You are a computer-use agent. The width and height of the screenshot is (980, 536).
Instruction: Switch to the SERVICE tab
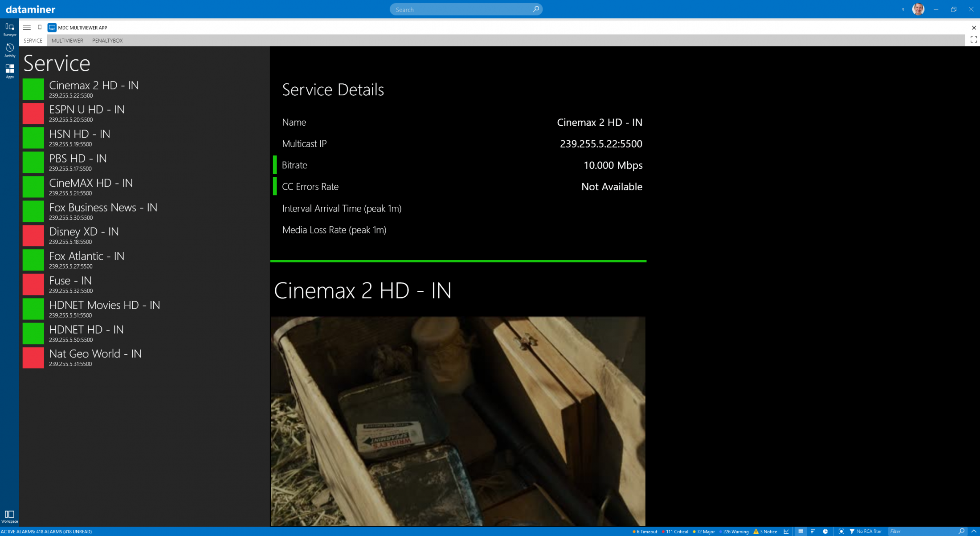[33, 41]
